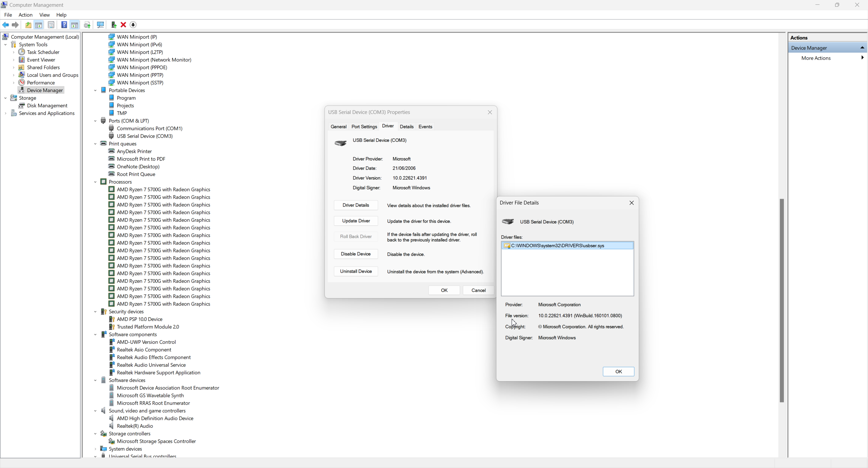Toggle Show/Hide Action Pane toolbar button
The width and height of the screenshot is (868, 468).
point(75,25)
